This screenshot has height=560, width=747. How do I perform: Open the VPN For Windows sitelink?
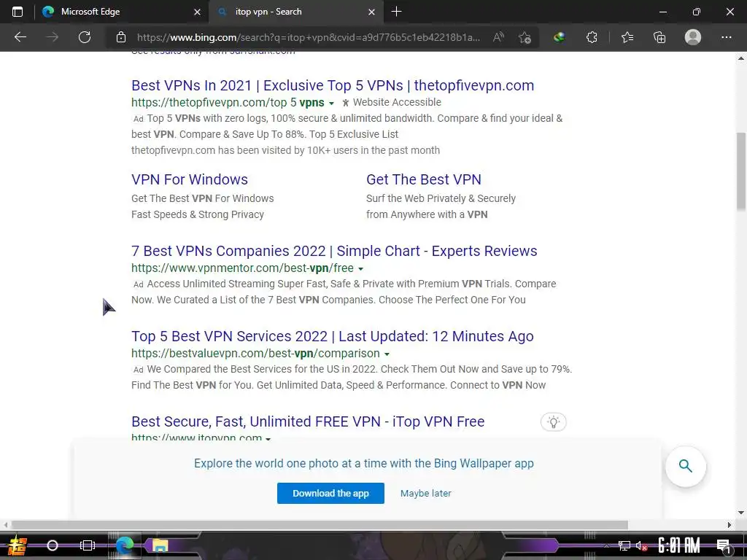click(190, 179)
